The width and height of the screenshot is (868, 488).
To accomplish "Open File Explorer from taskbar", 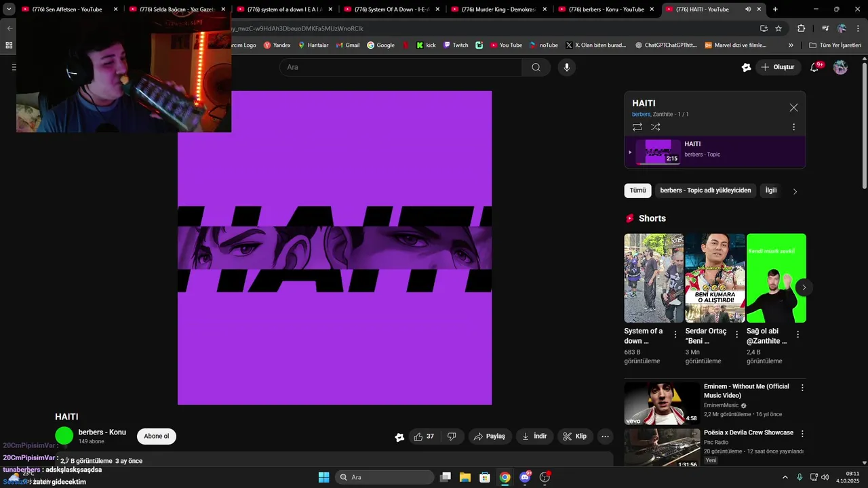I will pos(465,477).
